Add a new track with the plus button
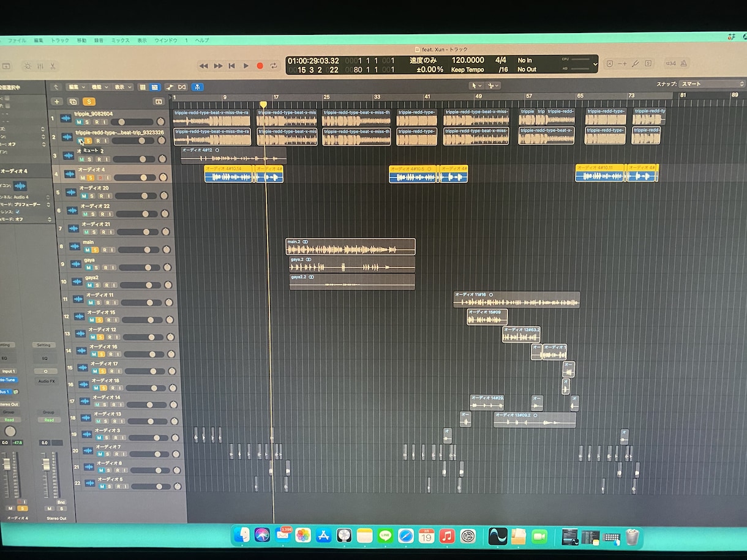Viewport: 747px width, 560px height. (57, 102)
